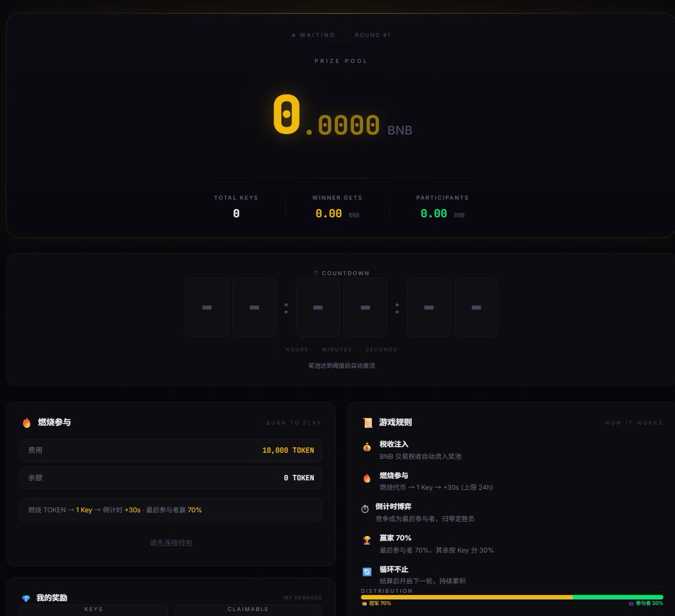Click the PRIZE POOL heading
675x616 pixels.
click(x=341, y=61)
